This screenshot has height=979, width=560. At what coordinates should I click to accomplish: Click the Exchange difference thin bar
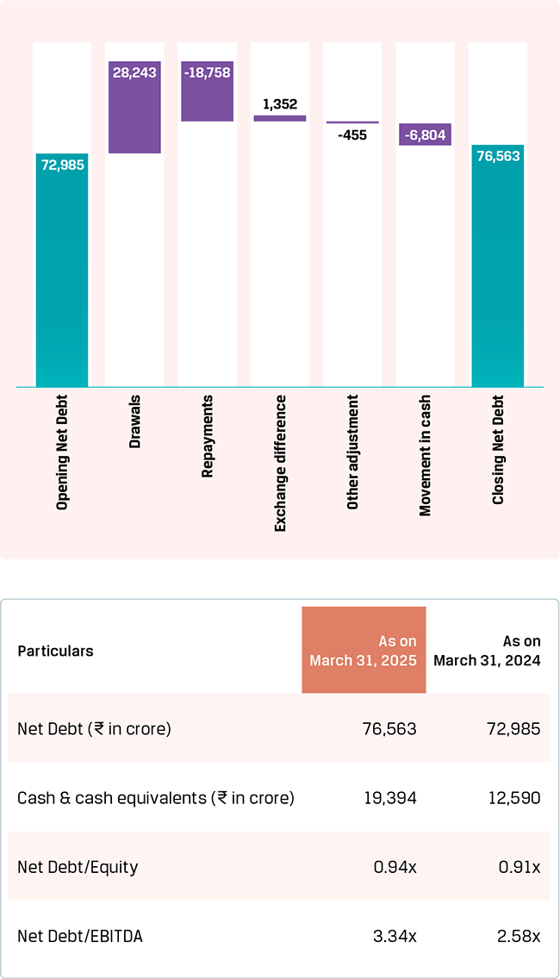(x=279, y=118)
